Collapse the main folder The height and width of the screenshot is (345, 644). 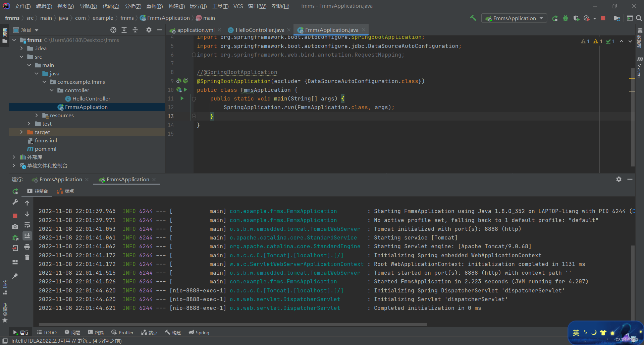pos(29,65)
